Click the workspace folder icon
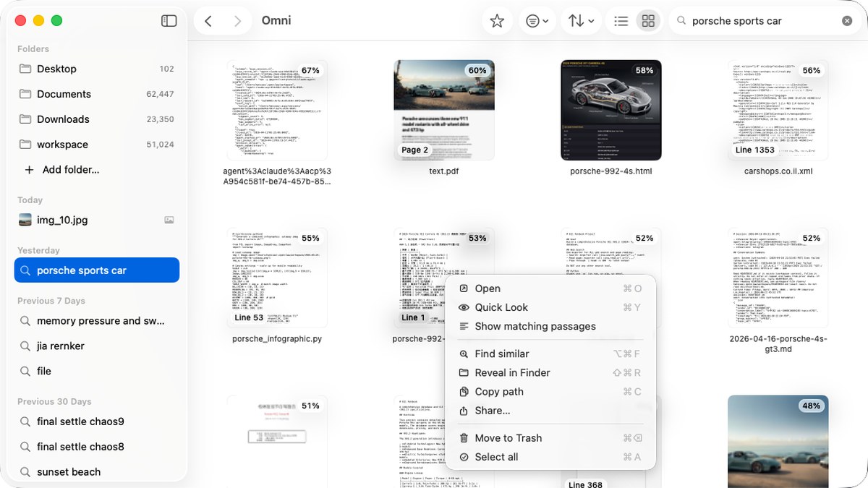This screenshot has height=488, width=868. (25, 145)
